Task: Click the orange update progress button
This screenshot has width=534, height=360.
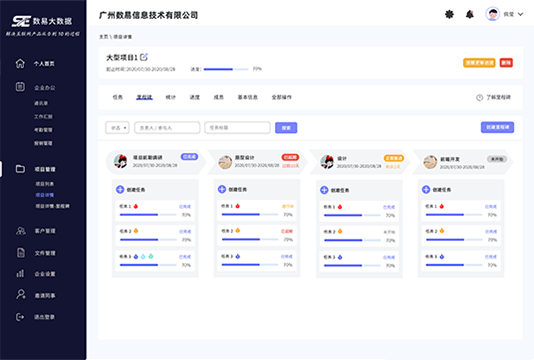Action: (x=479, y=63)
